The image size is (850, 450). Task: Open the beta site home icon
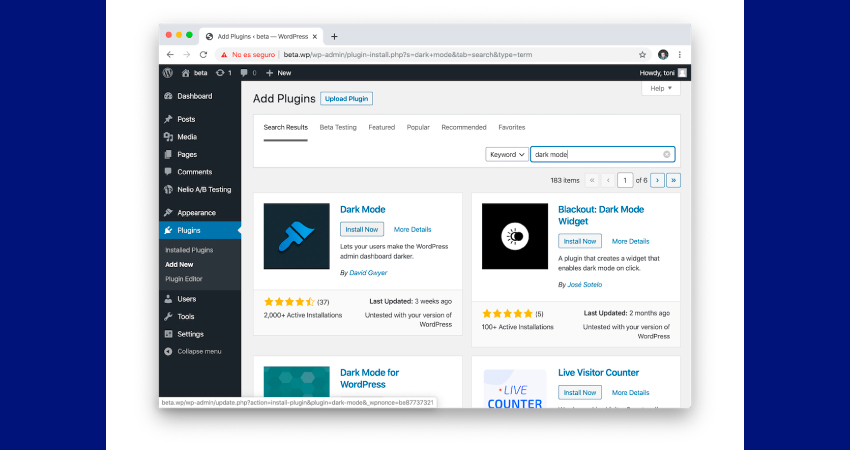[186, 73]
